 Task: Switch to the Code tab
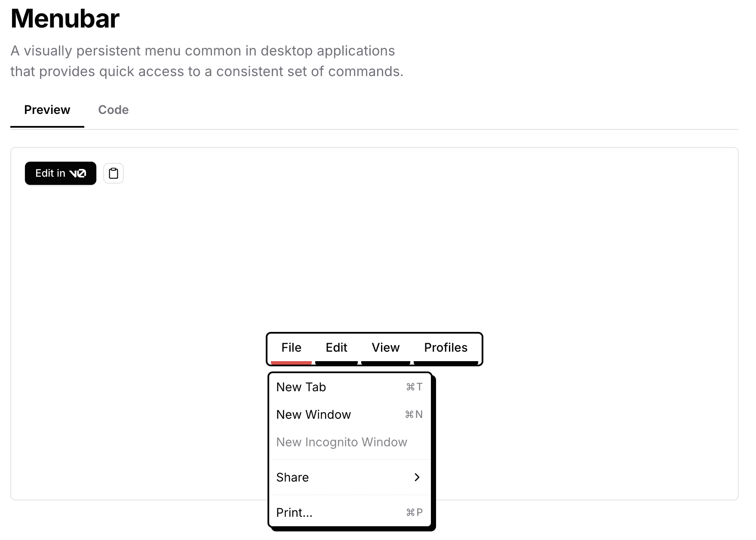113,110
